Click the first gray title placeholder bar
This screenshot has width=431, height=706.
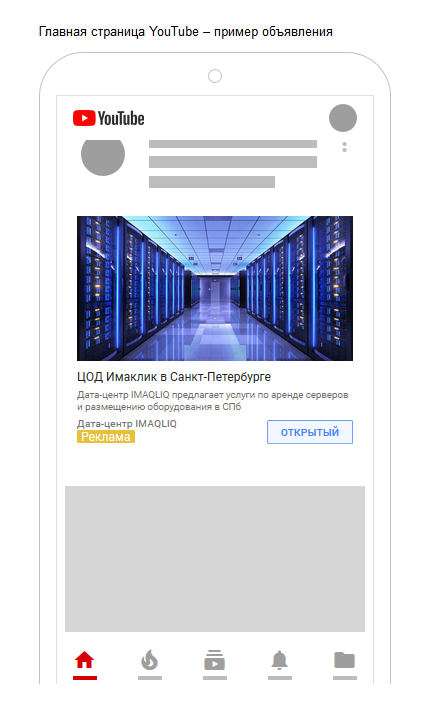point(233,144)
